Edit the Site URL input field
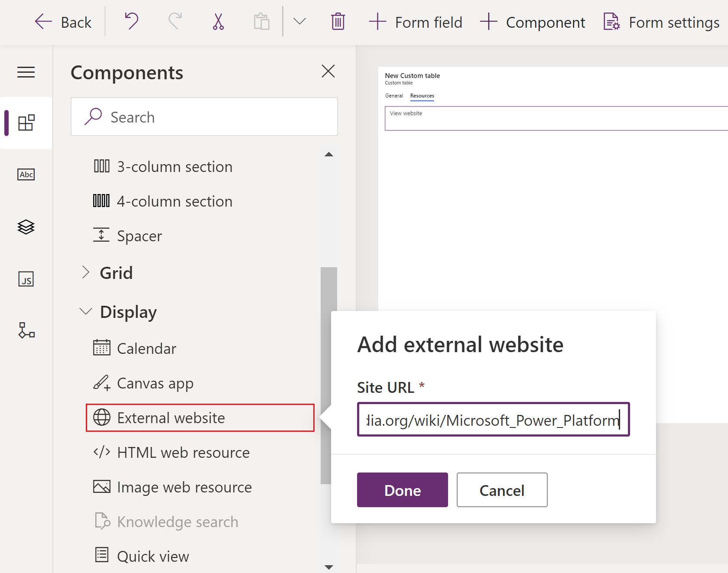The image size is (728, 573). tap(493, 419)
